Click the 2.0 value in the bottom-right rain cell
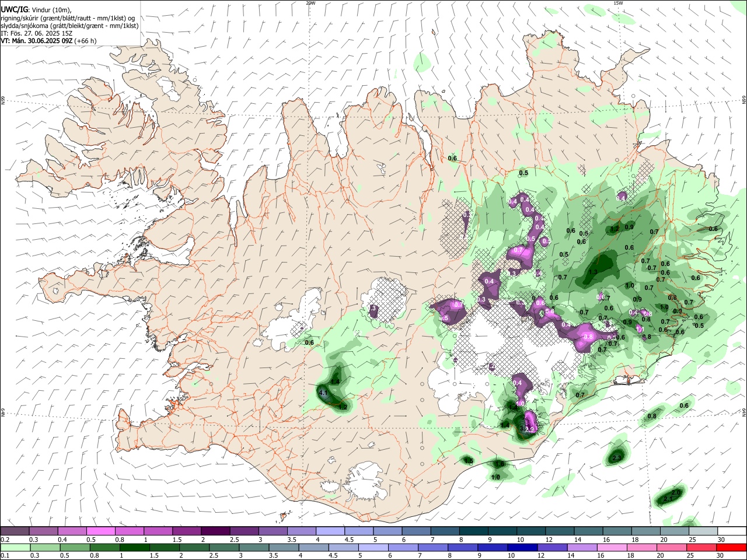The height and width of the screenshot is (560, 747). click(x=675, y=492)
